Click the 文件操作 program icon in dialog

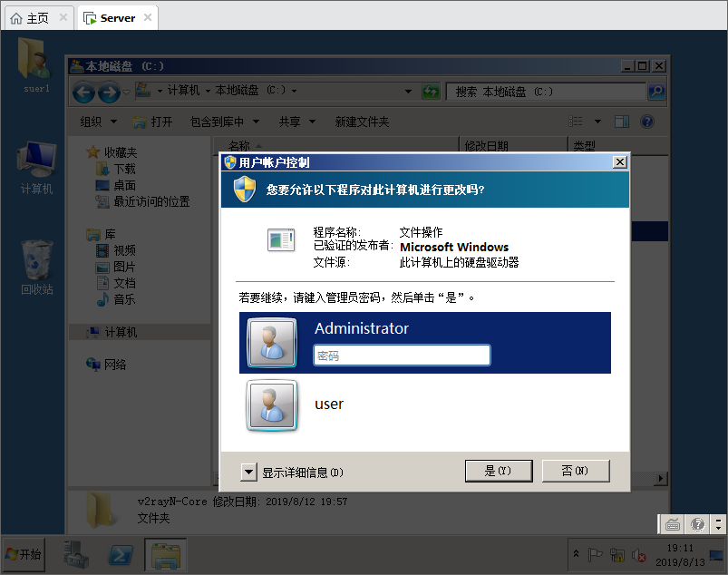point(281,239)
